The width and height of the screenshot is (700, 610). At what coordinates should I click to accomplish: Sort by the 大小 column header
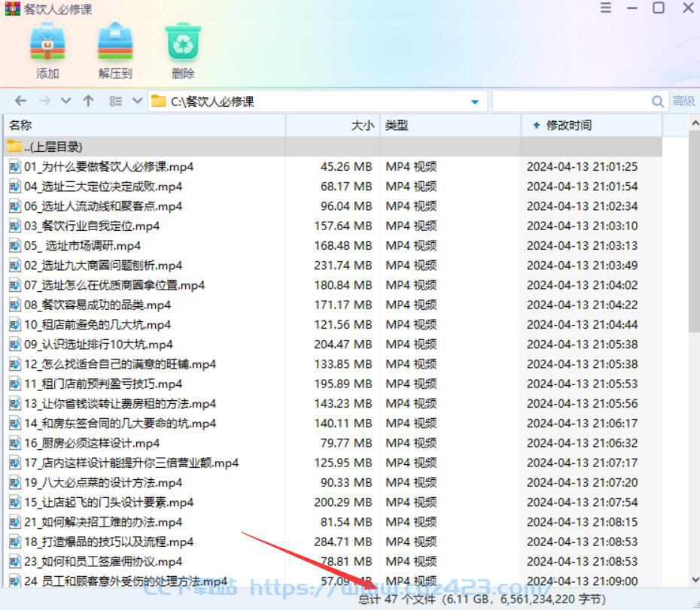[x=333, y=126]
